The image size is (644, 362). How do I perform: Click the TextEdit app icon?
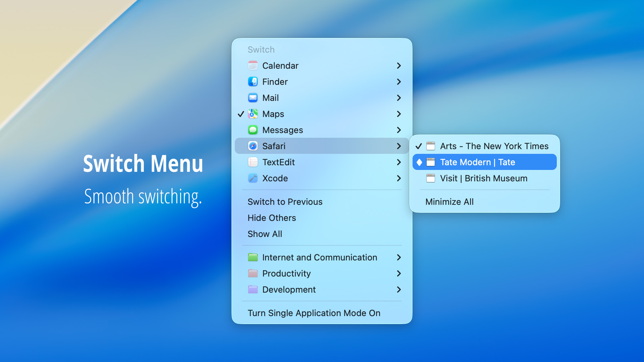(253, 162)
